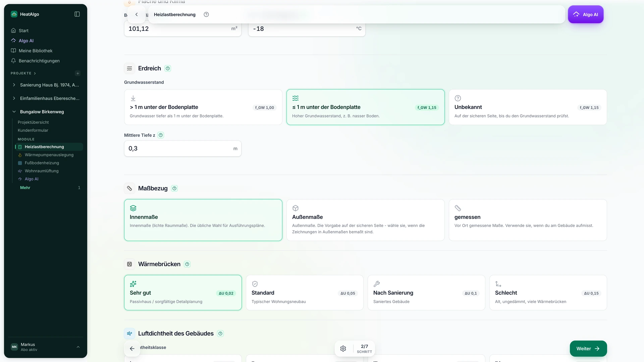
Task: Select Standard thermal bridge option
Action: click(x=305, y=293)
